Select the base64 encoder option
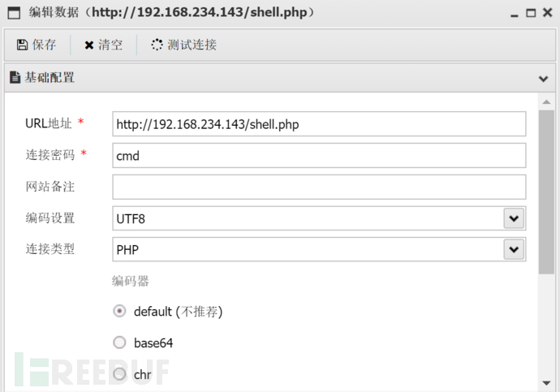 pyautogui.click(x=119, y=342)
